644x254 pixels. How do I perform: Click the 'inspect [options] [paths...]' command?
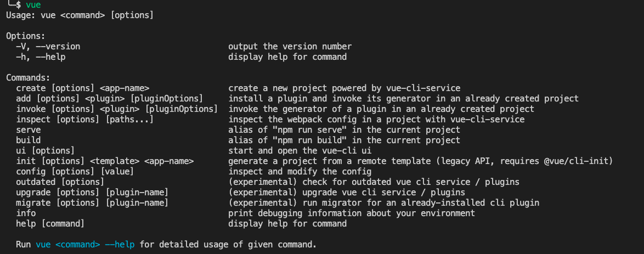[85, 120]
